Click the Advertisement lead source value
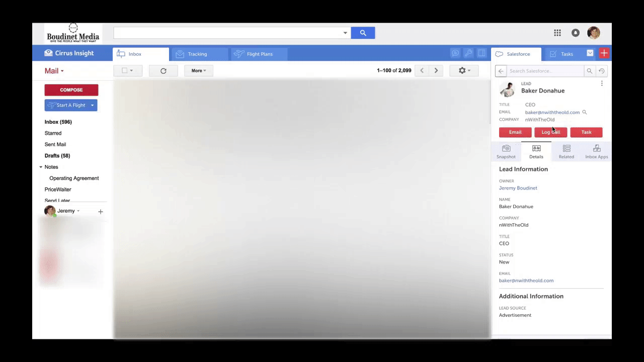644x362 pixels. click(515, 315)
